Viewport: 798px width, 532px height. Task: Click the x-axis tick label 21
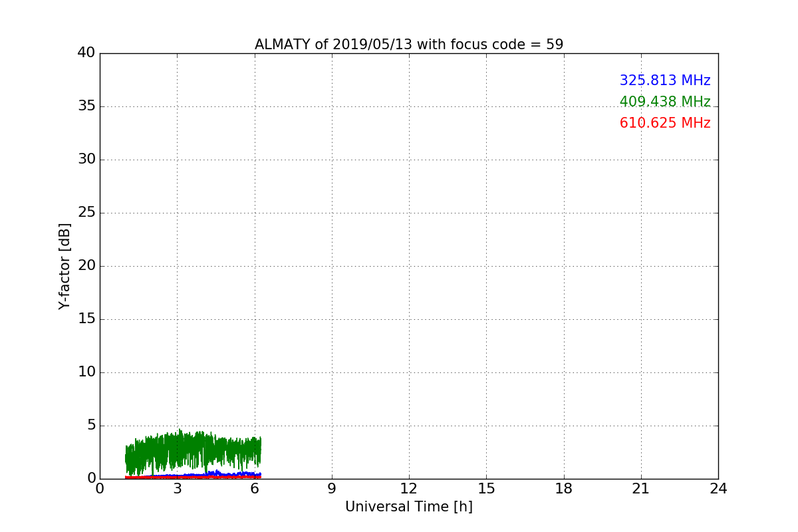coord(641,489)
